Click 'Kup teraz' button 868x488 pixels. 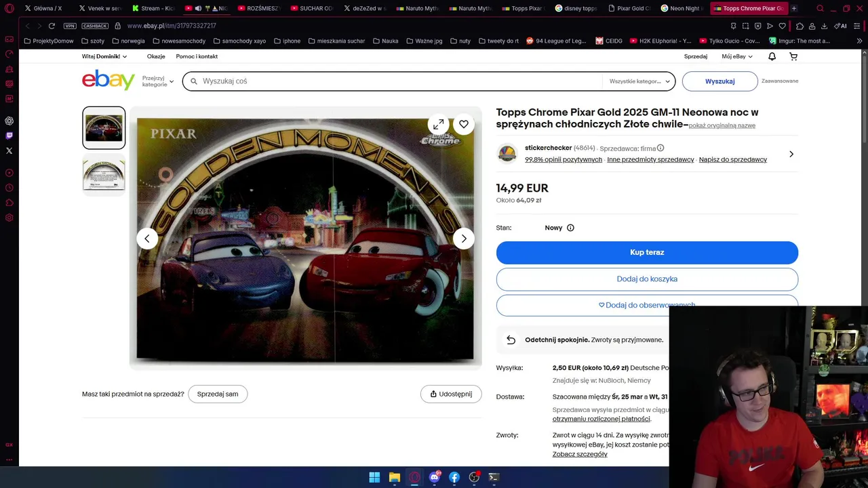point(647,252)
